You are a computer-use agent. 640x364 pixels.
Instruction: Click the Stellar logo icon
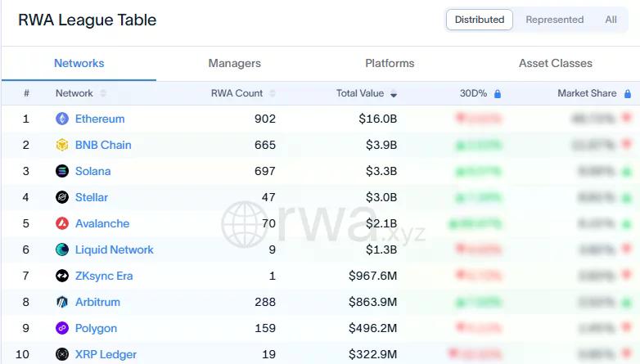click(x=62, y=197)
